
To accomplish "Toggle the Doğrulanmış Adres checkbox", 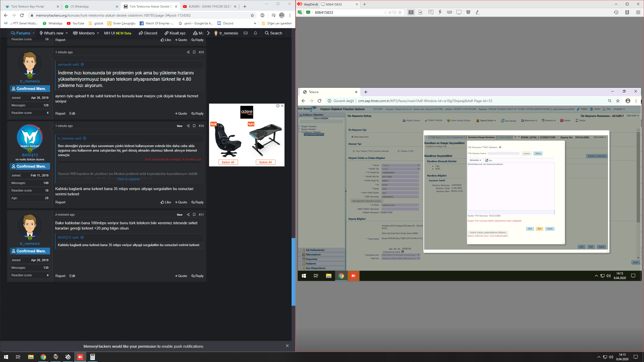I will coord(403,252).
